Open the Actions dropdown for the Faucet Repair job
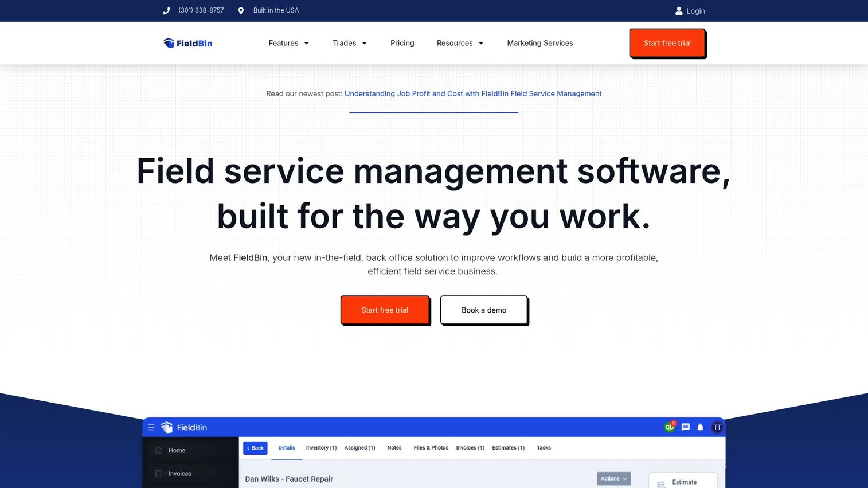Image resolution: width=868 pixels, height=488 pixels. (614, 479)
